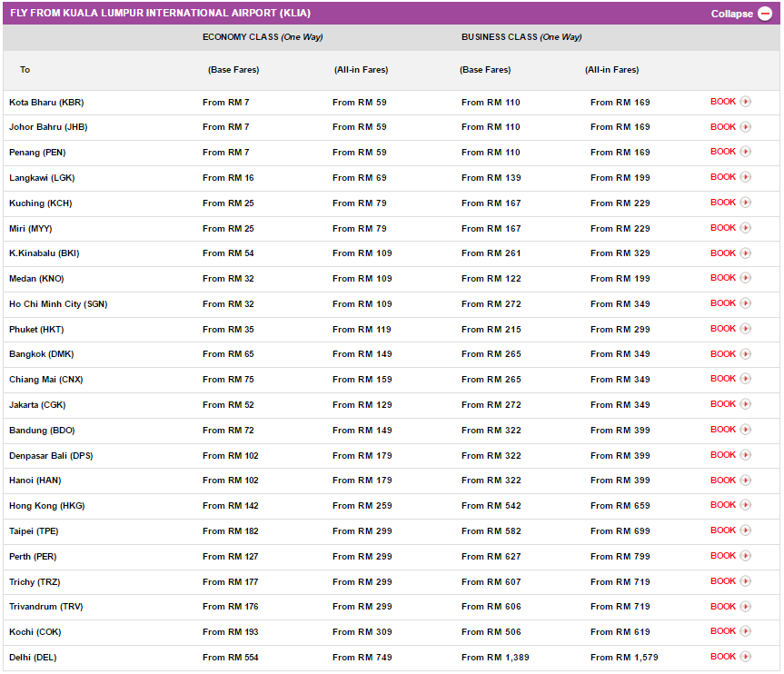Viewport: 784px width, 674px height.
Task: Click 'From RM 749' Delhi economy fare
Action: click(x=362, y=658)
